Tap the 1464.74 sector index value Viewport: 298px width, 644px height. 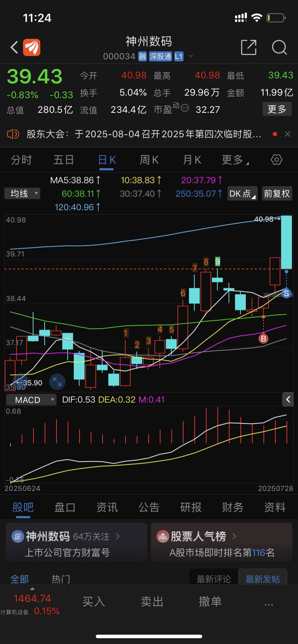pos(32,598)
